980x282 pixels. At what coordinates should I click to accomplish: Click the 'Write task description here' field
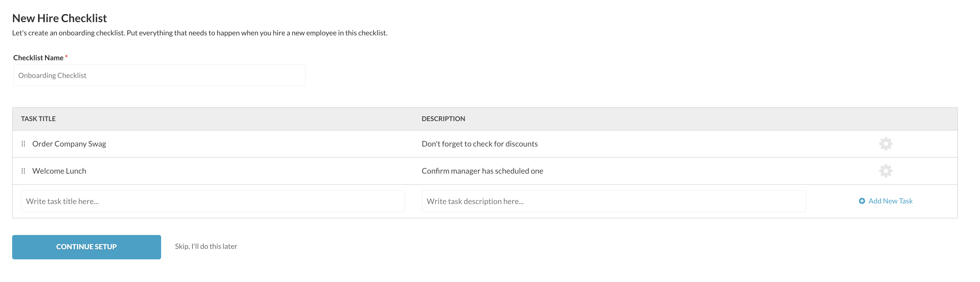(613, 201)
